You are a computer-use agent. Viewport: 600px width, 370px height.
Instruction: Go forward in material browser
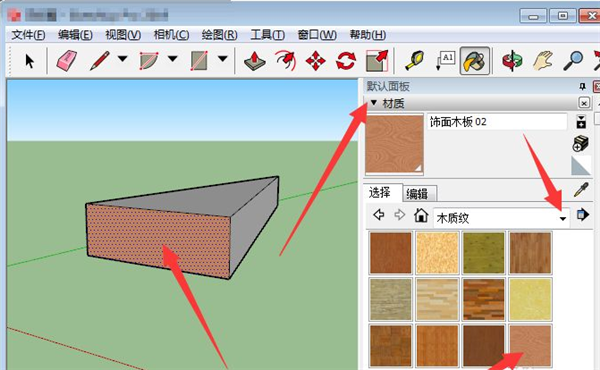399,215
